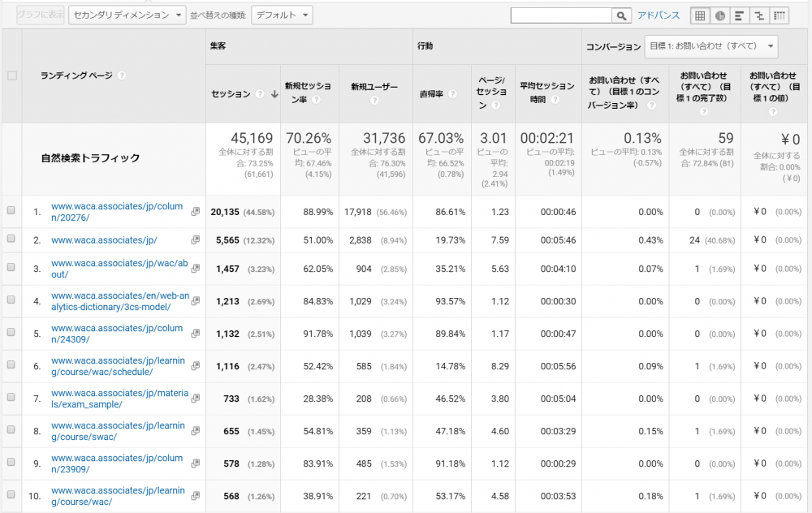812x513 pixels.
Task: Switch to the pie chart (percentage) view
Action: (x=719, y=15)
